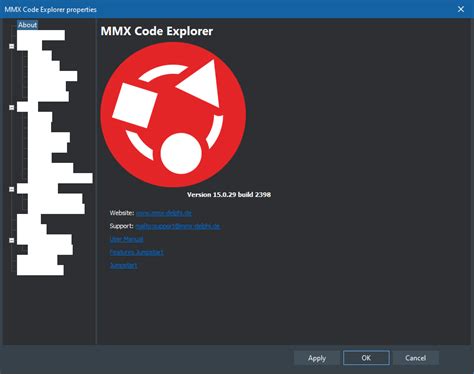Open the User Manual link
Viewport: 474px width, 374px height.
coord(126,239)
